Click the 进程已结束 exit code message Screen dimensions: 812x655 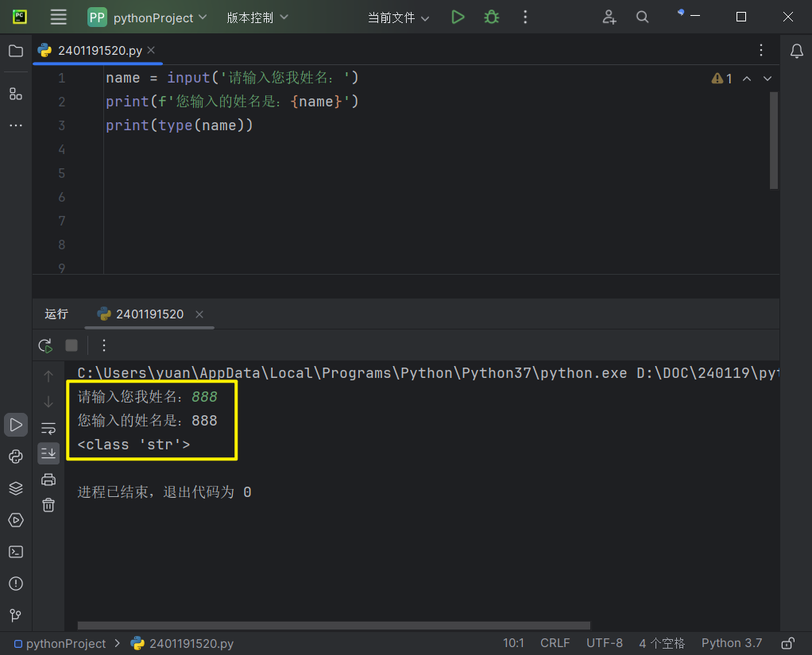(x=164, y=491)
